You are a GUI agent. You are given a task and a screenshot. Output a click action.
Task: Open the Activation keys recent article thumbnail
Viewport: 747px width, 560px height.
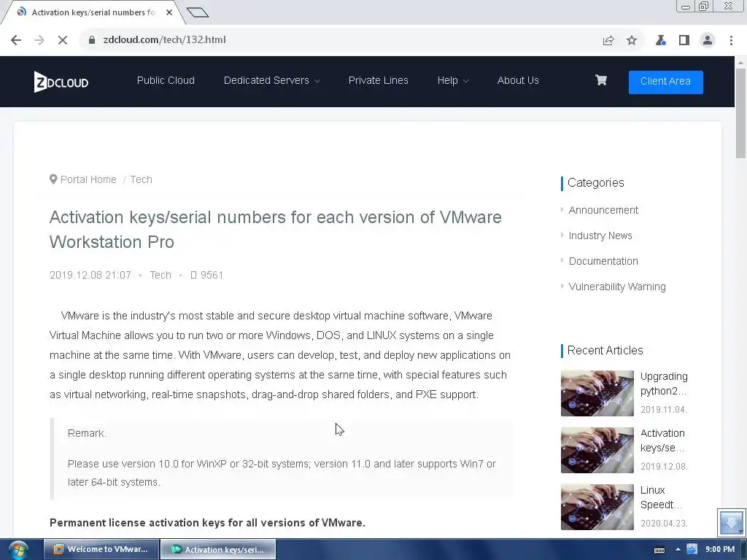coord(597,450)
